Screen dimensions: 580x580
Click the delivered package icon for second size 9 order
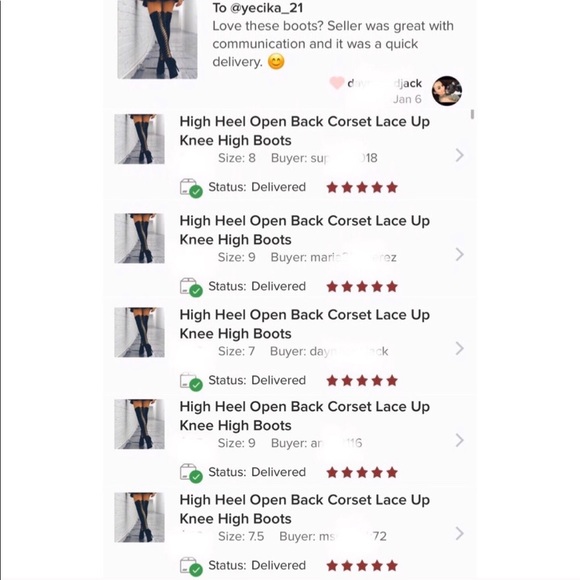[191, 473]
